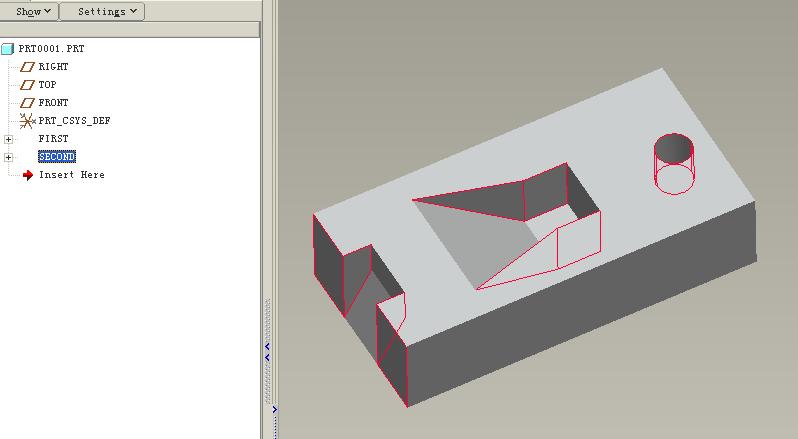Click the lower right-pointing blue pane arrow
Screen dimensions: 798x439
point(274,409)
